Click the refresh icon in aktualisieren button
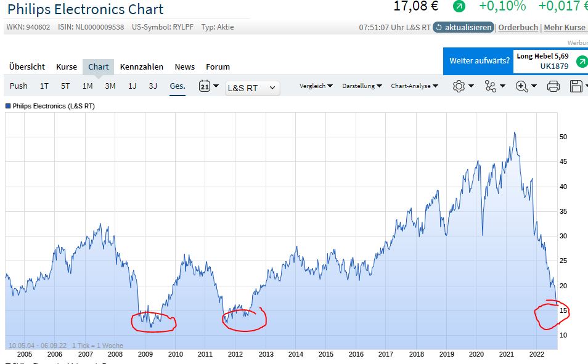The image size is (588, 364). pos(438,27)
